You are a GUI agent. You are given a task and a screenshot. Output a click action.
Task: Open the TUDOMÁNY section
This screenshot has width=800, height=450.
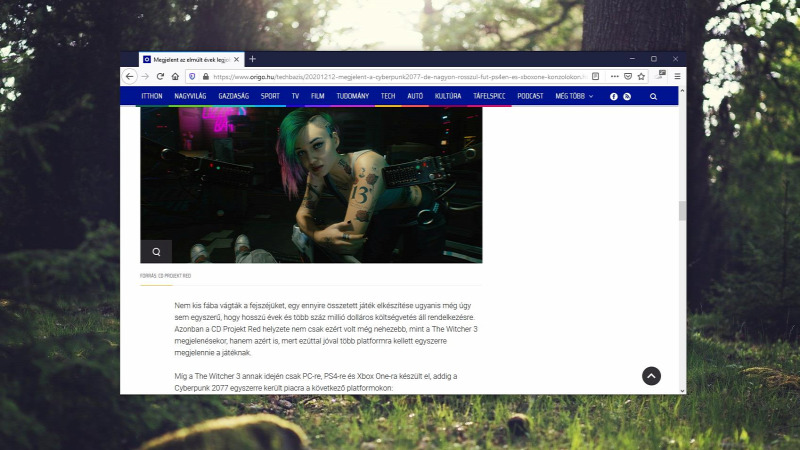click(x=353, y=96)
